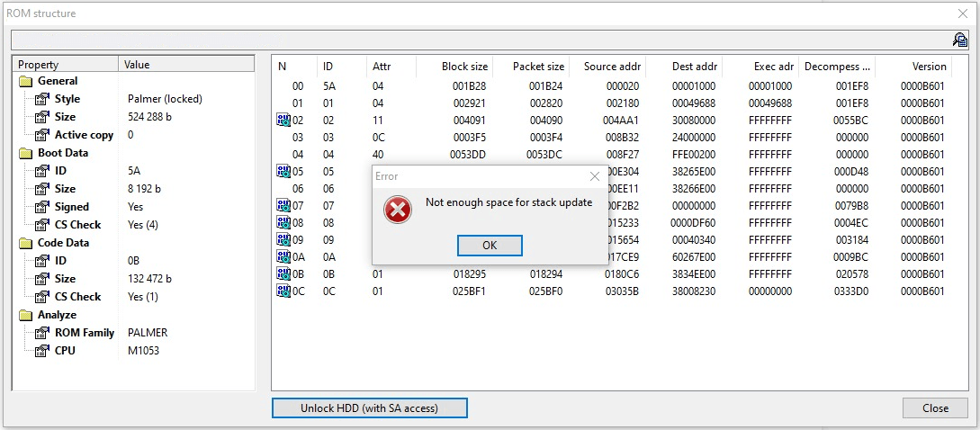Click the Style property icon
The width and height of the screenshot is (980, 430).
pos(42,99)
